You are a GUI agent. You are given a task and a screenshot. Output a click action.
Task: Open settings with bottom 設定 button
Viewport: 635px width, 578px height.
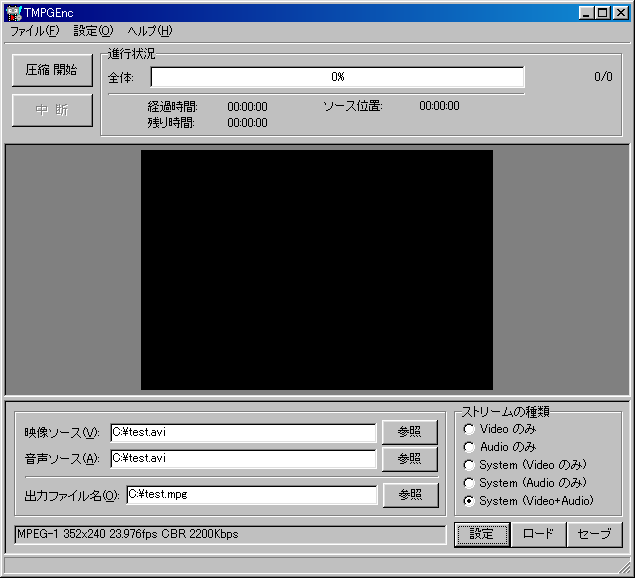[482, 535]
